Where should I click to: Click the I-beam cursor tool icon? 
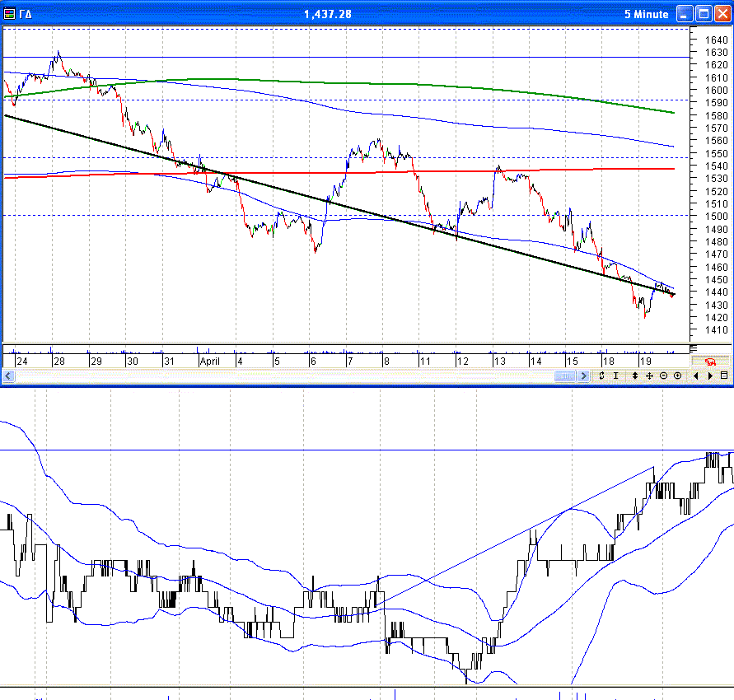pos(616,376)
